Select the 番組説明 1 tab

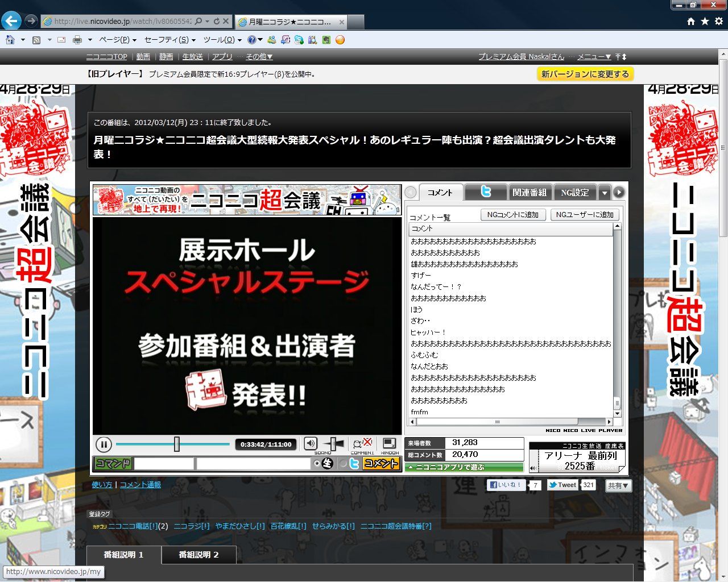coord(124,555)
